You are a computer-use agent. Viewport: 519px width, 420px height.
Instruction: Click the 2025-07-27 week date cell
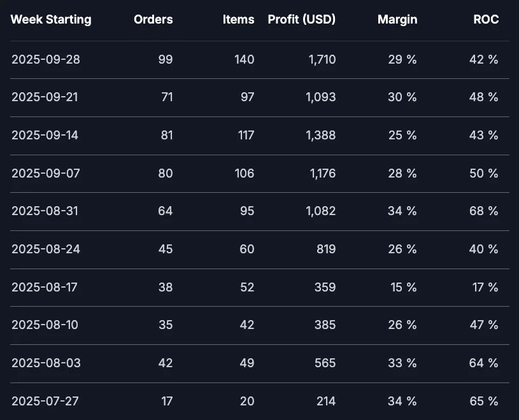pyautogui.click(x=46, y=402)
